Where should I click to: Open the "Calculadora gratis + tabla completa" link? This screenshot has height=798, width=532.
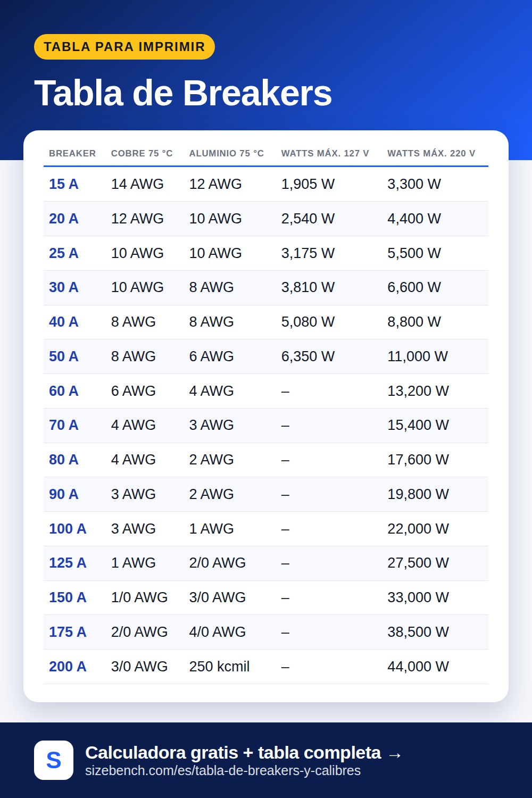(244, 753)
